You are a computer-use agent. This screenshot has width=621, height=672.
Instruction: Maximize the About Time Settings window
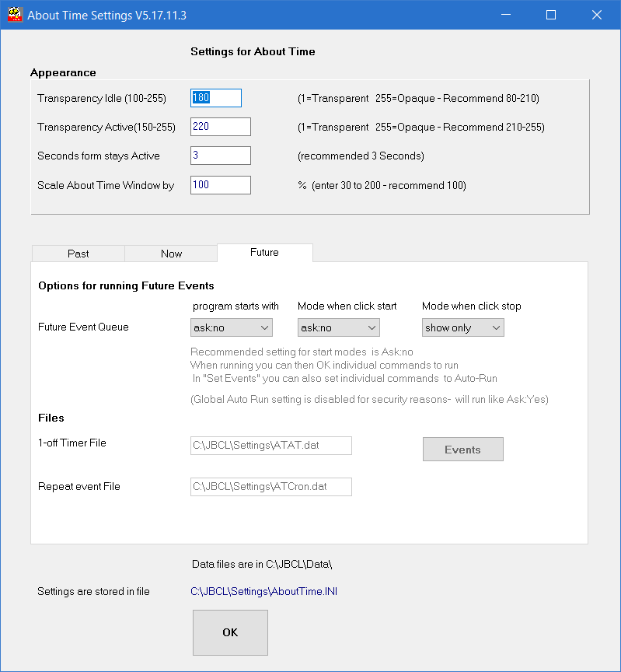(x=551, y=15)
